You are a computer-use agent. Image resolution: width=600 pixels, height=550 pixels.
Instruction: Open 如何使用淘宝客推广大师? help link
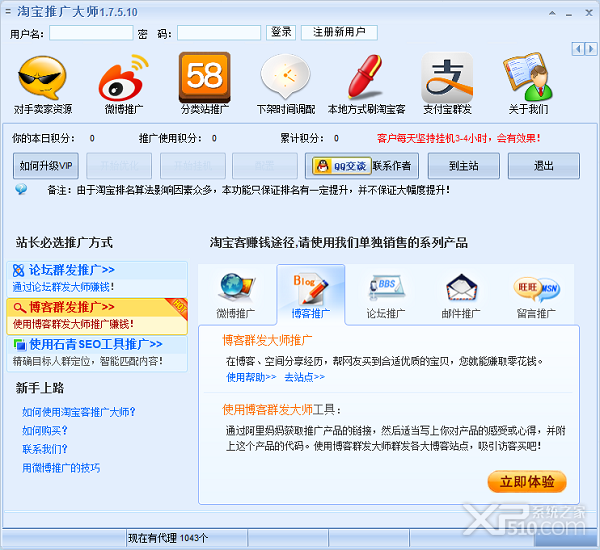coord(79,412)
